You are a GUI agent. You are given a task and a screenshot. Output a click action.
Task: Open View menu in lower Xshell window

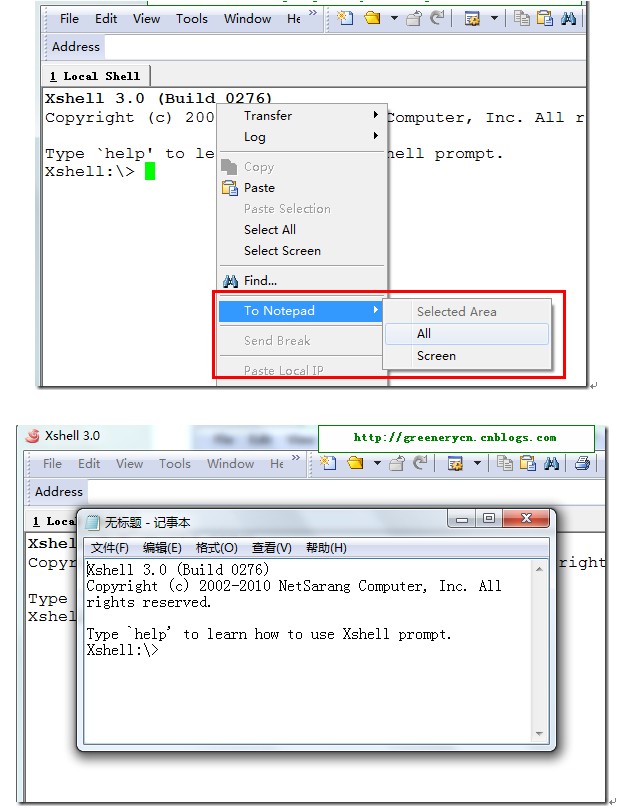(x=129, y=464)
